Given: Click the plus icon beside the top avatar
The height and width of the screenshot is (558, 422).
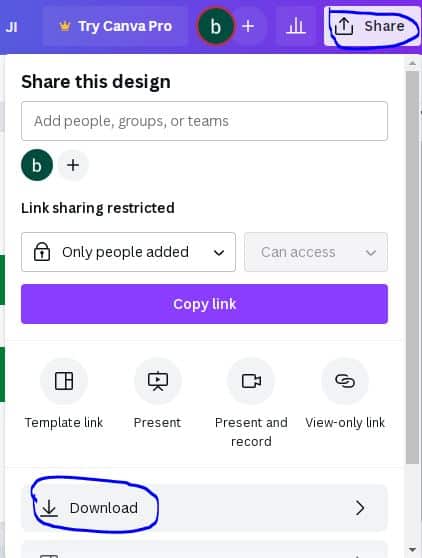Looking at the screenshot, I should pyautogui.click(x=248, y=26).
